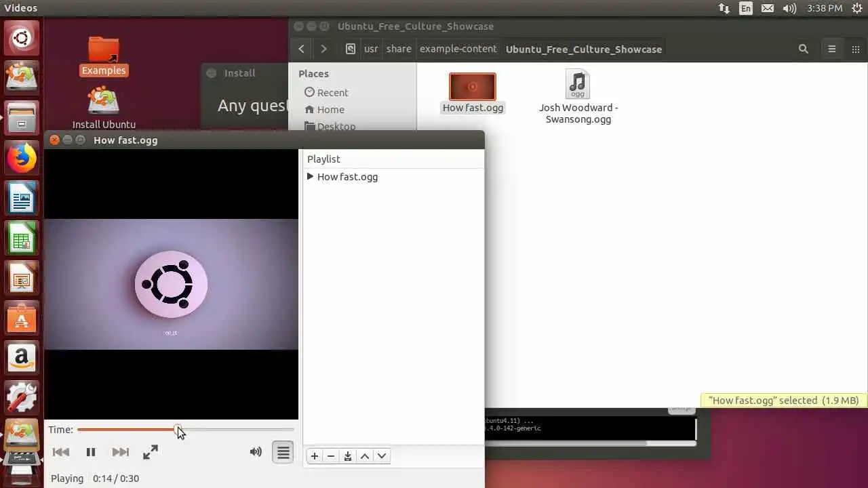
Task: Select Josh Woodward - Swansong.ogg file
Action: click(578, 97)
